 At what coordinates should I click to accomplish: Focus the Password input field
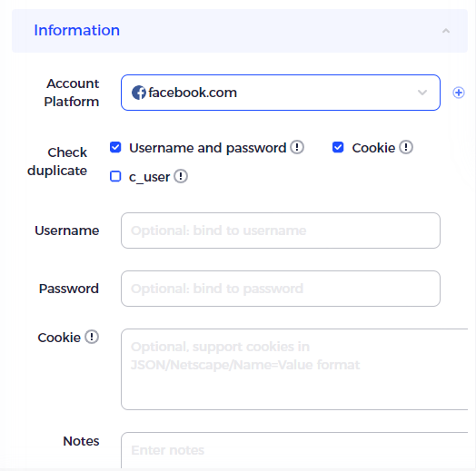pyautogui.click(x=281, y=289)
